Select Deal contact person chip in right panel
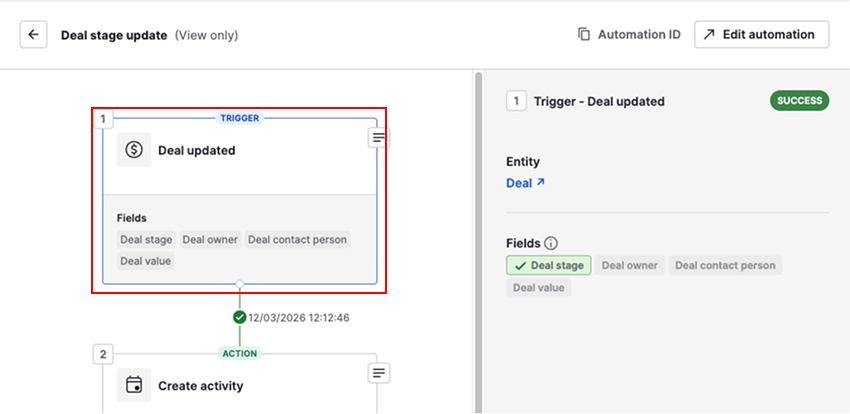Viewport: 850px width, 414px height. 725,265
